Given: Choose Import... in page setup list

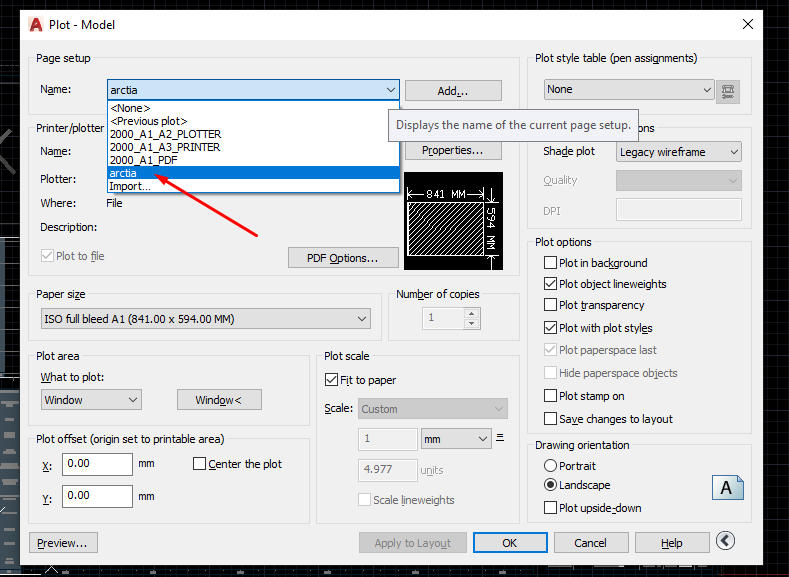Looking at the screenshot, I should tap(131, 186).
